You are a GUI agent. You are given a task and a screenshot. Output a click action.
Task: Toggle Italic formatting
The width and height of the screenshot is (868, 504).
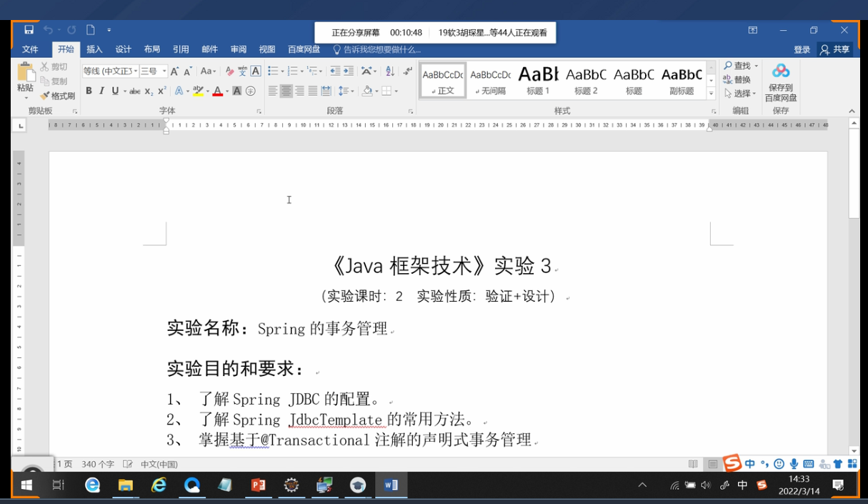click(x=101, y=91)
